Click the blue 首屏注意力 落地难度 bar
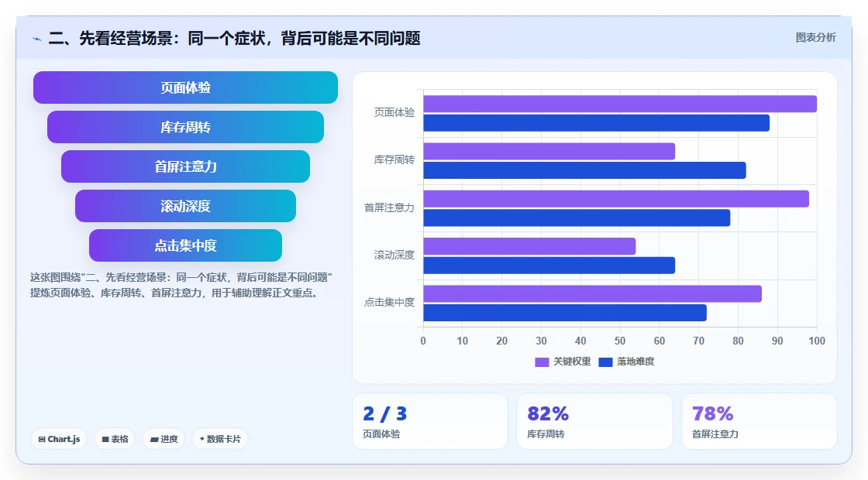 coord(577,218)
